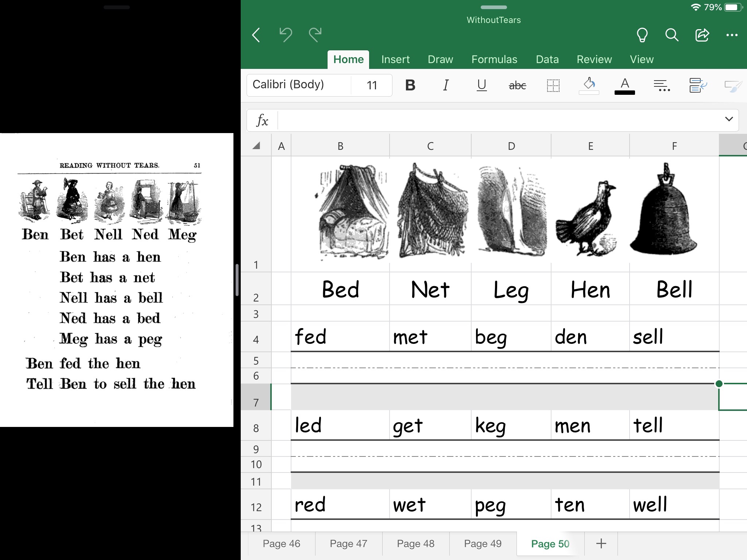The height and width of the screenshot is (560, 747).
Task: Open the cell borders options
Action: pos(553,85)
